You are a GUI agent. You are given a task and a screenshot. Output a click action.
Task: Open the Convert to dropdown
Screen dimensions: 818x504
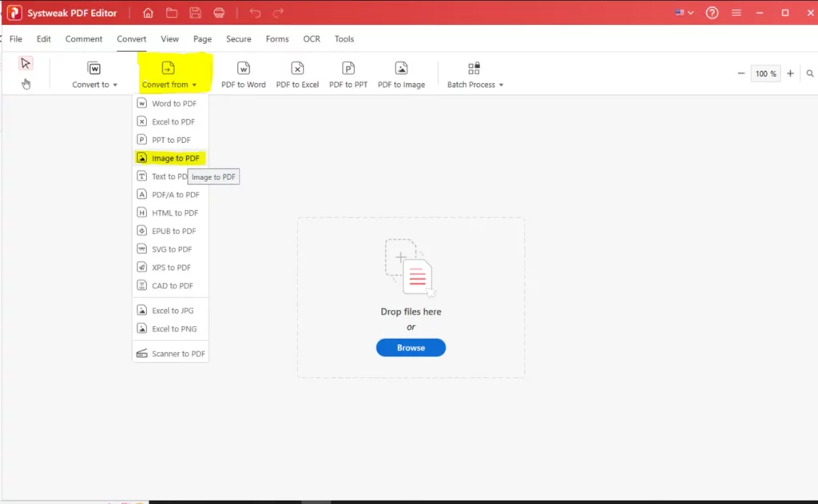[x=93, y=82]
